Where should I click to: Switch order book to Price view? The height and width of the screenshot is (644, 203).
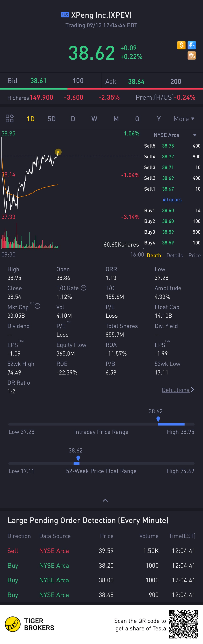point(195,255)
